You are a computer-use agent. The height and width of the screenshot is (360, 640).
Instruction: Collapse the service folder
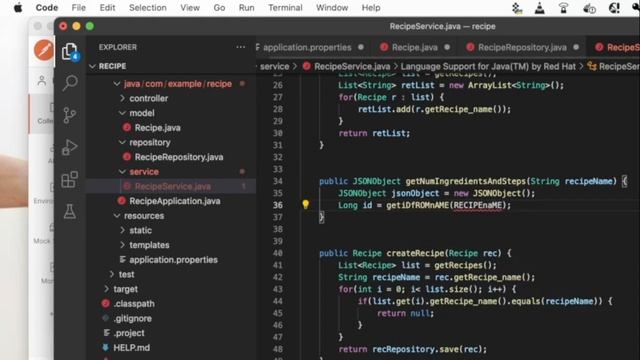122,172
